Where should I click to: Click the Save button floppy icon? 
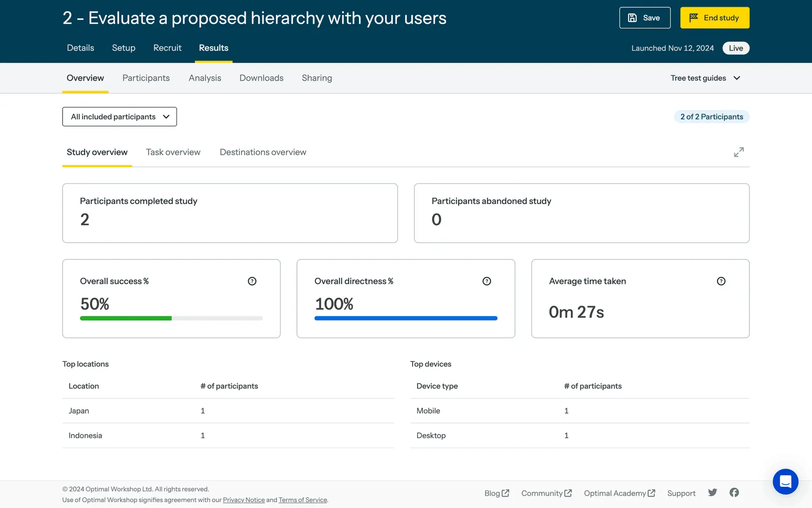click(632, 18)
